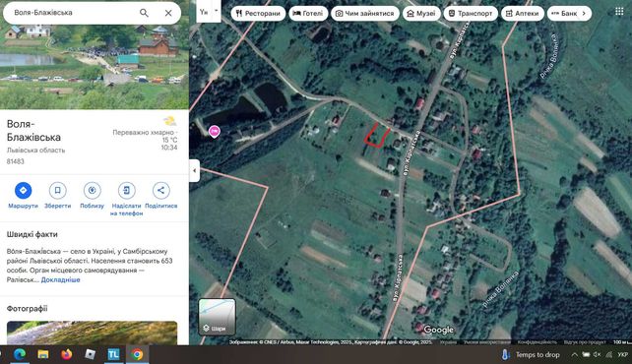632x364 pixels.
Task: Select the Готелі category chip
Action: [308, 14]
